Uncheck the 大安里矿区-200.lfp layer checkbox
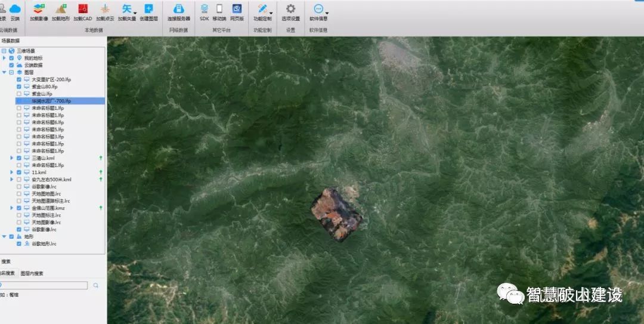644x324 pixels. (x=19, y=79)
